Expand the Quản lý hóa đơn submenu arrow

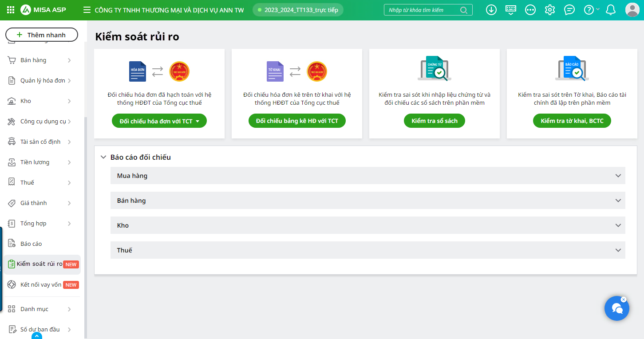click(69, 81)
